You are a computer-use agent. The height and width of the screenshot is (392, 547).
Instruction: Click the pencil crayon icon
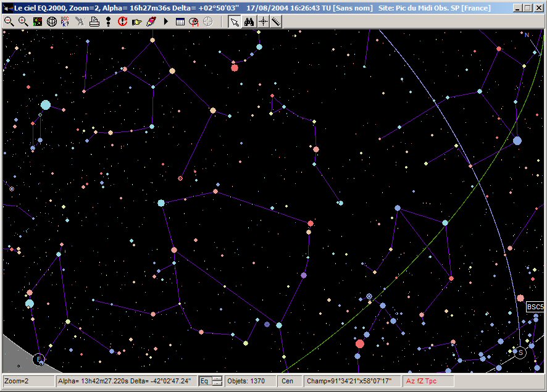click(x=151, y=22)
